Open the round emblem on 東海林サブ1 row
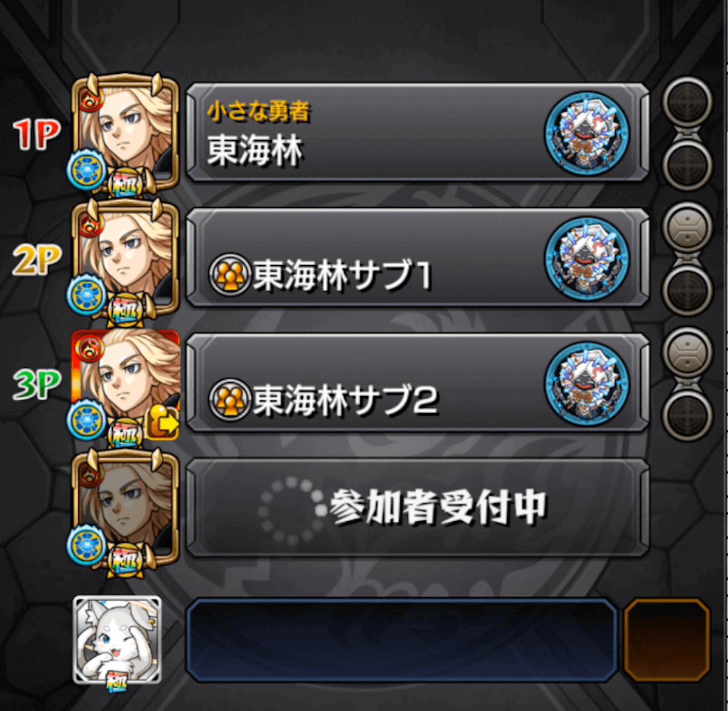728x711 pixels. click(x=586, y=258)
